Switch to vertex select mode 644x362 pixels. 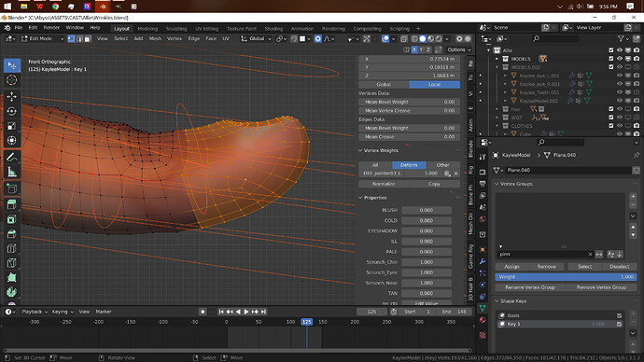pyautogui.click(x=71, y=38)
